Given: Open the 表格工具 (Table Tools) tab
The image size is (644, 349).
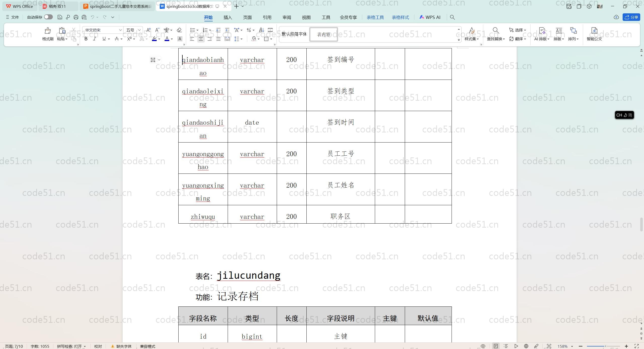Looking at the screenshot, I should tap(375, 17).
